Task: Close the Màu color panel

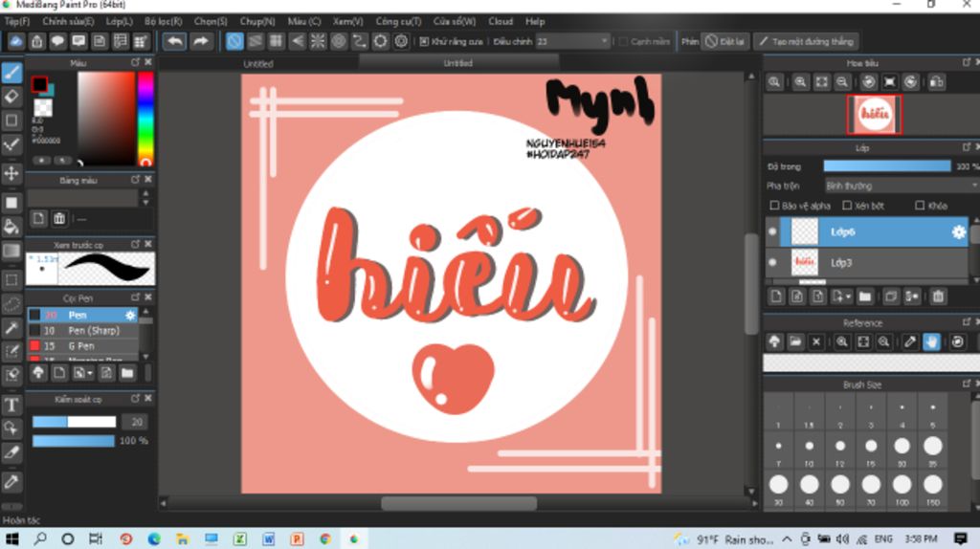Action: (148, 62)
